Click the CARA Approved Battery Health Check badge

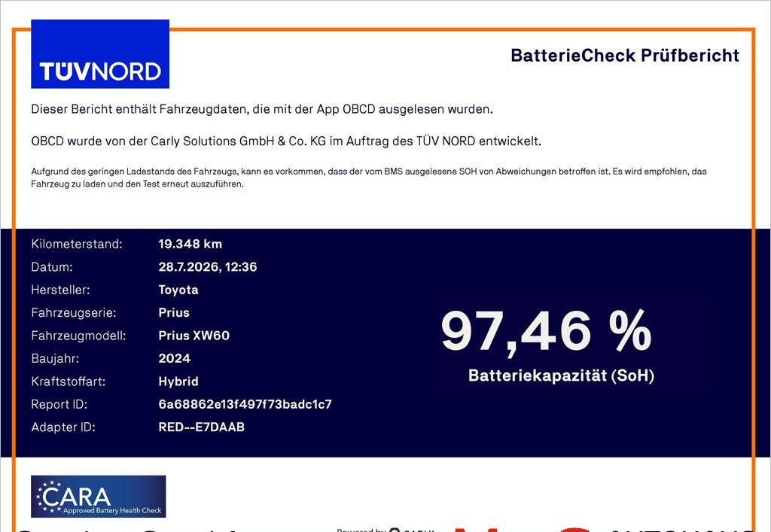[x=99, y=496]
